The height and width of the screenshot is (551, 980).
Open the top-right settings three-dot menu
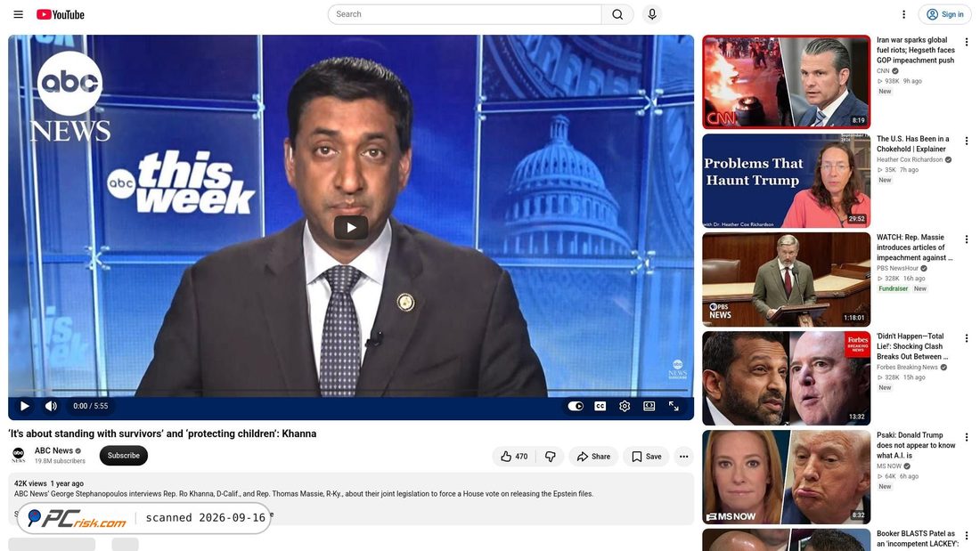tap(903, 14)
